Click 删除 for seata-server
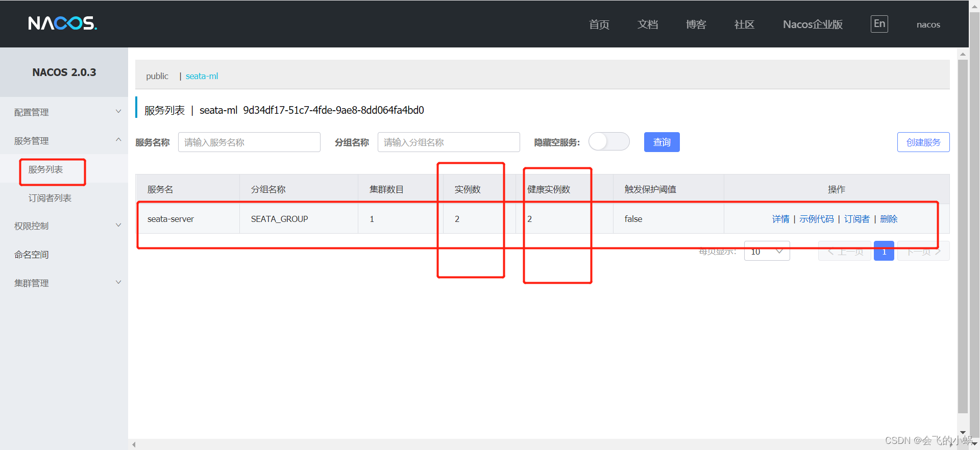 coord(889,219)
